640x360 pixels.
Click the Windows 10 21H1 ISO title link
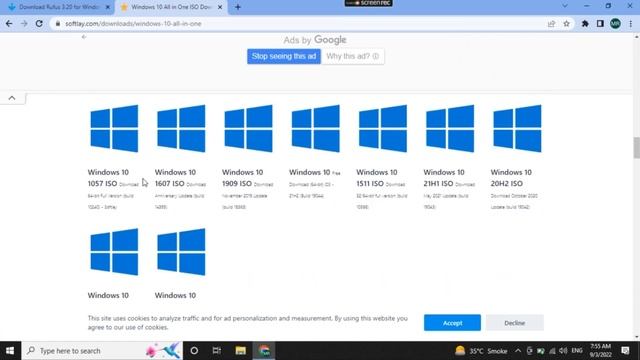click(444, 178)
